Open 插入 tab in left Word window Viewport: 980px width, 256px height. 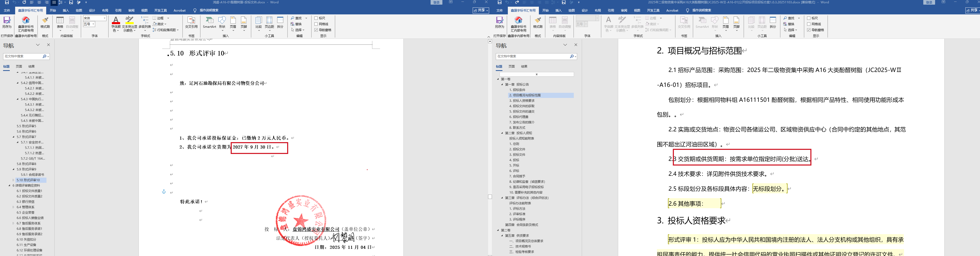66,10
